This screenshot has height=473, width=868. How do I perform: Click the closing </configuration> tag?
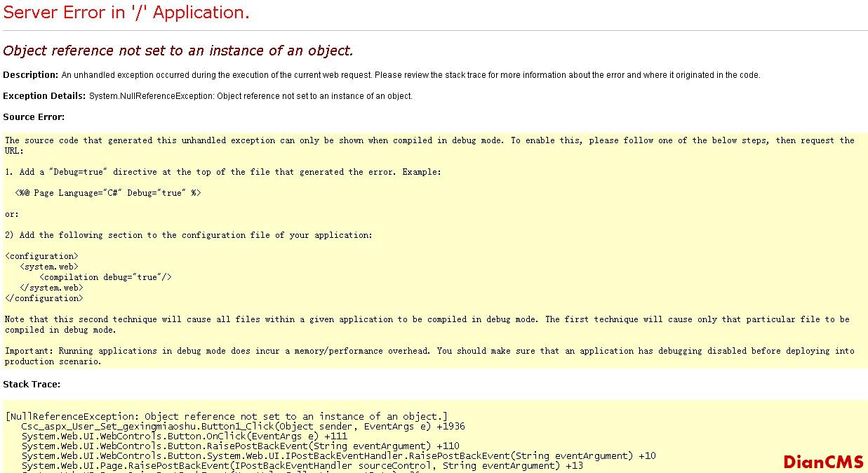pyautogui.click(x=44, y=298)
